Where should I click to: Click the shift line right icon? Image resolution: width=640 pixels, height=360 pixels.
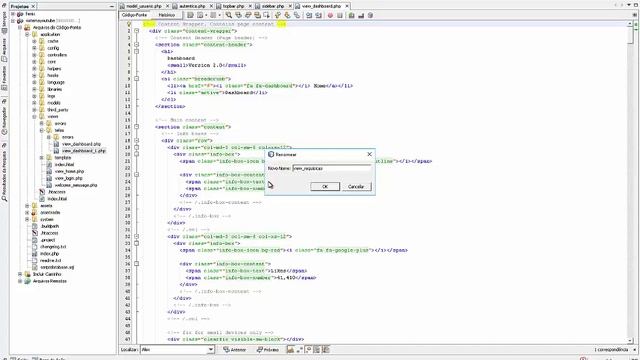coord(318,15)
